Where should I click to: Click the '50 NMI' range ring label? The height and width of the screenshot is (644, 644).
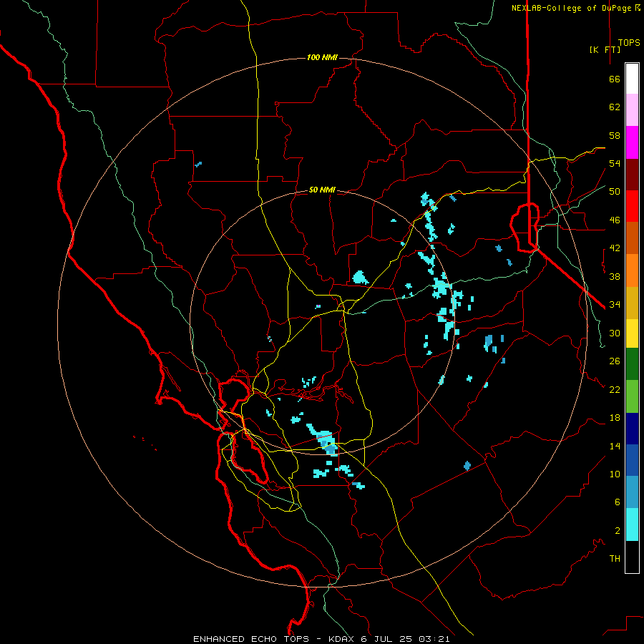pyautogui.click(x=322, y=190)
